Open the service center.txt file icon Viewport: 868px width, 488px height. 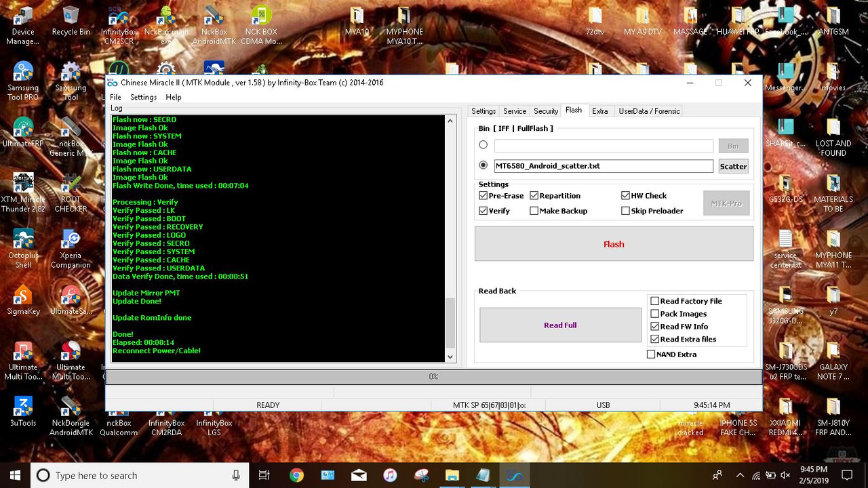(x=786, y=249)
